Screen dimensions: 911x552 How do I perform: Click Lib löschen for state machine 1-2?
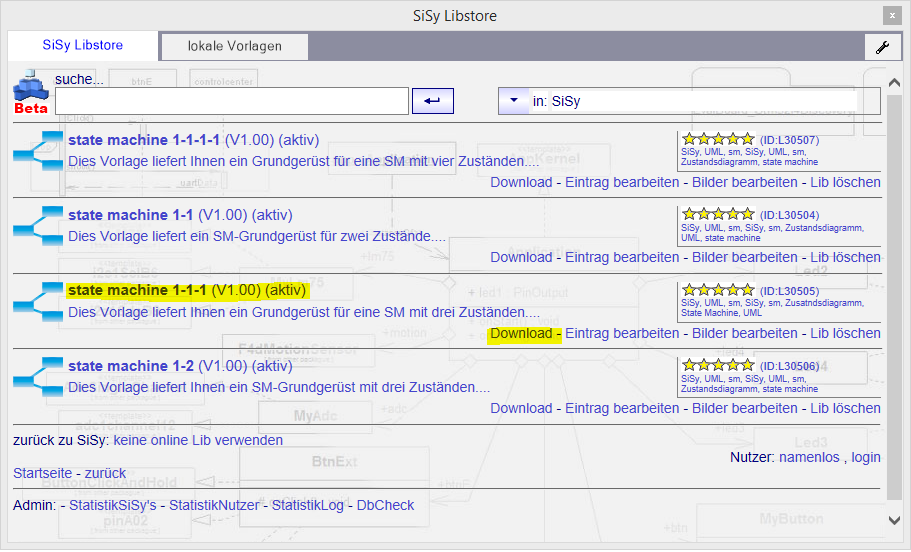[x=845, y=408]
